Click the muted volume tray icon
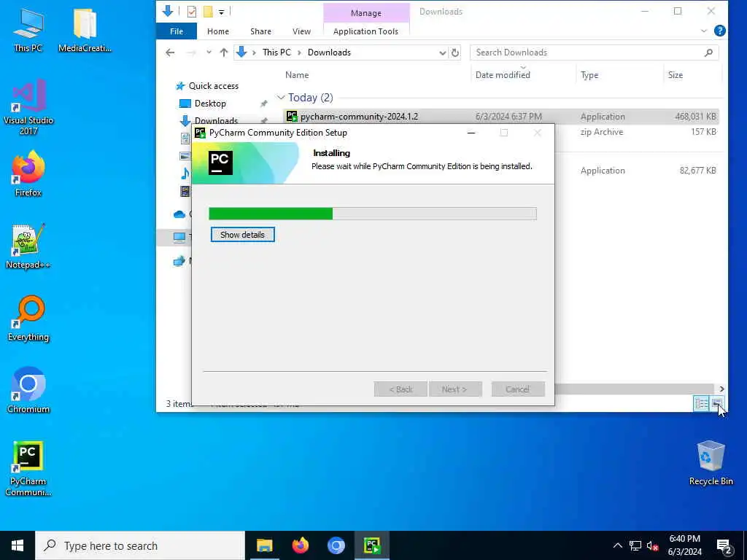This screenshot has width=747, height=560. click(x=653, y=545)
